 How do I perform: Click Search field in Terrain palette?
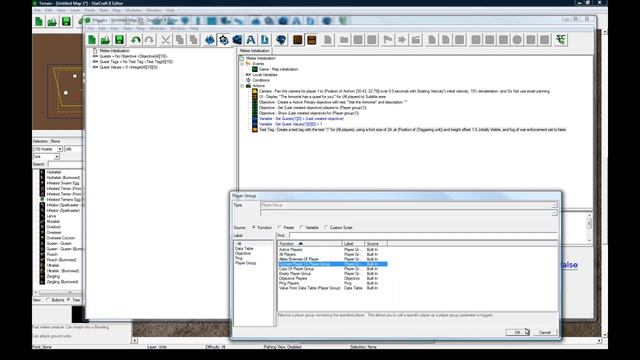[x=64, y=164]
